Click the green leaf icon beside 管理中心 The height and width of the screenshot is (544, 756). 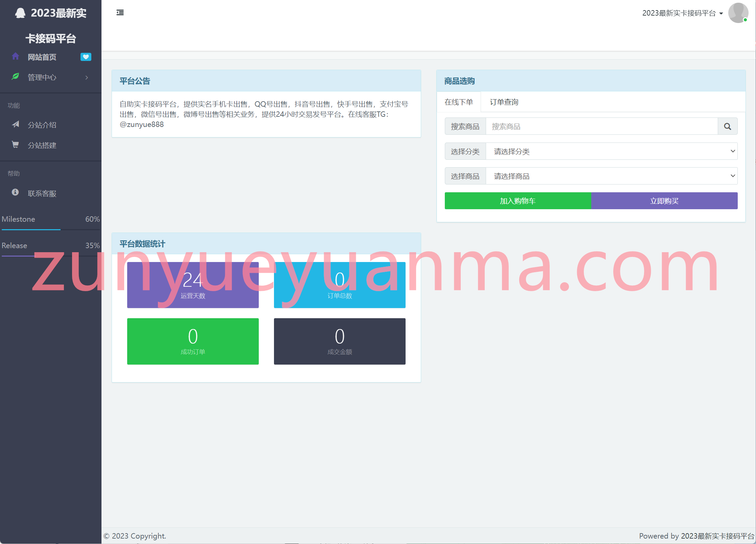pyautogui.click(x=15, y=77)
